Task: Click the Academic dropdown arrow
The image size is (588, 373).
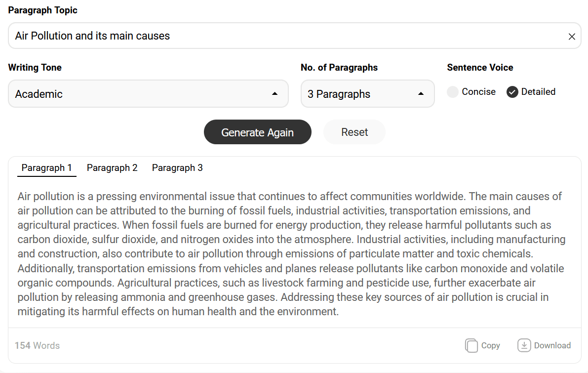Action: [274, 94]
